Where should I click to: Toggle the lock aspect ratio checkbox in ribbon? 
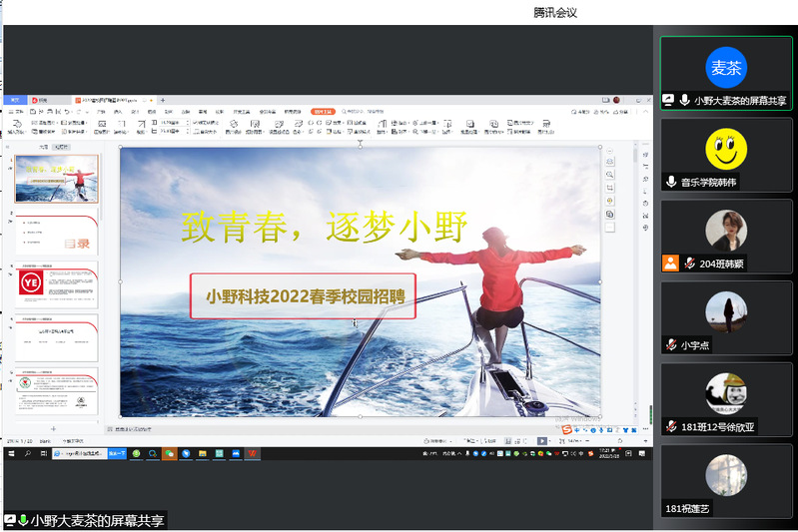[196, 123]
